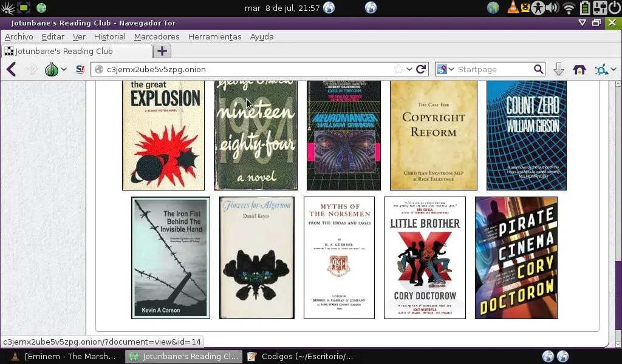Click the greyed-out forward arrow
The width and height of the screenshot is (622, 364).
pos(32,70)
